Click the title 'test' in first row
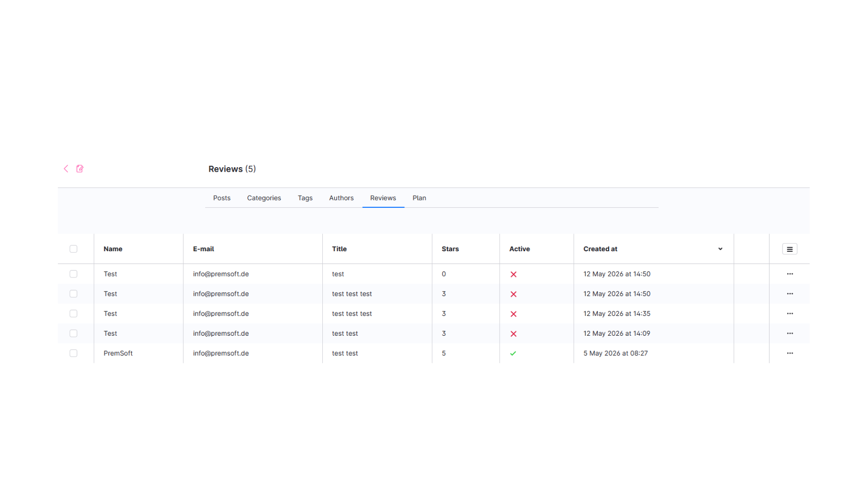The height and width of the screenshot is (488, 868). 338,274
